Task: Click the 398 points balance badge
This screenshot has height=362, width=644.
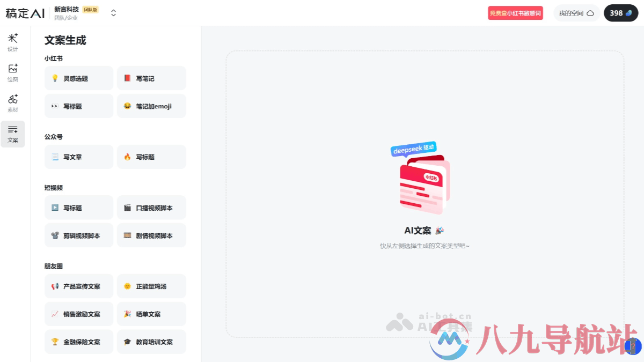Action: 621,13
